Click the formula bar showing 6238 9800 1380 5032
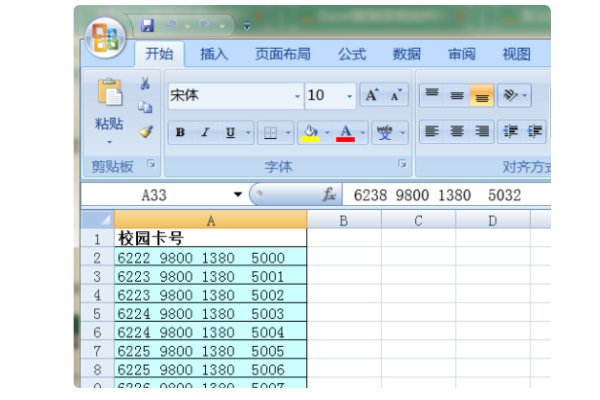 tap(447, 195)
